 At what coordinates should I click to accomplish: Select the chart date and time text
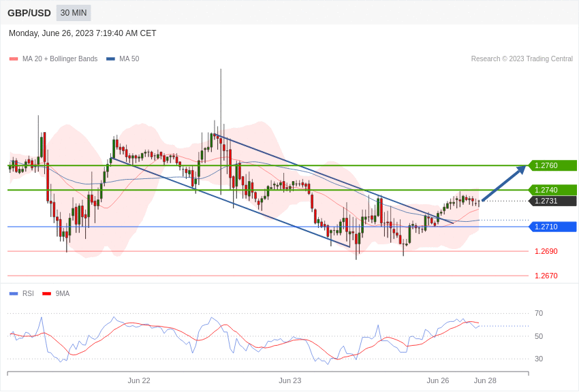point(82,33)
